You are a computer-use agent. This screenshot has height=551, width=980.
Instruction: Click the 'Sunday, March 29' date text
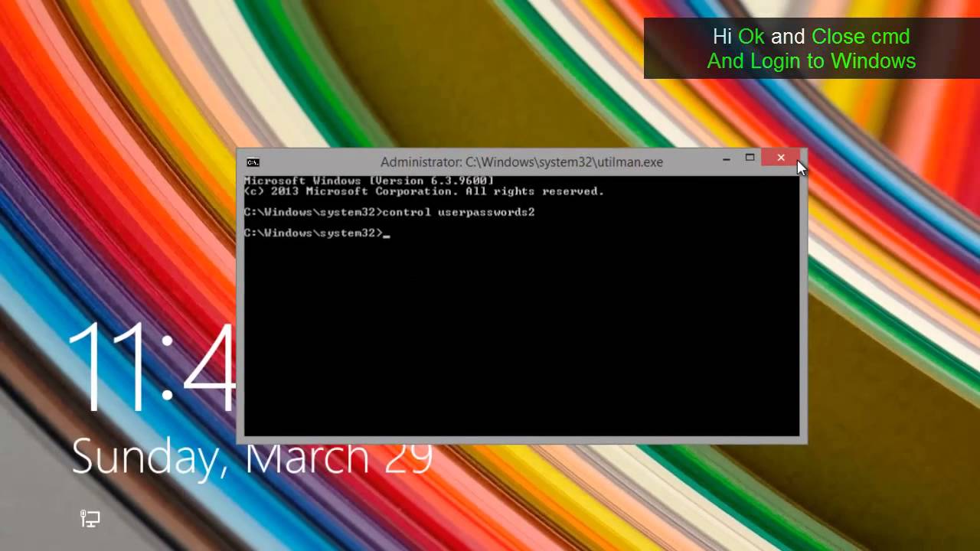pos(252,456)
